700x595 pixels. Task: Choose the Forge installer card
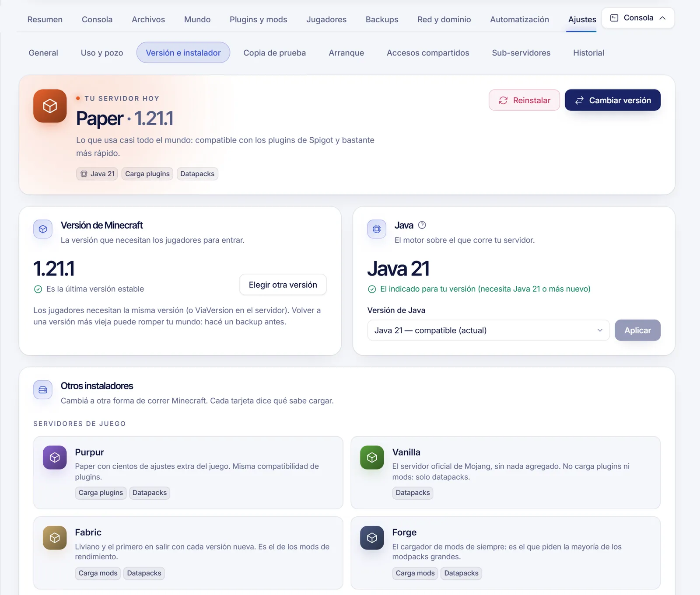point(505,553)
